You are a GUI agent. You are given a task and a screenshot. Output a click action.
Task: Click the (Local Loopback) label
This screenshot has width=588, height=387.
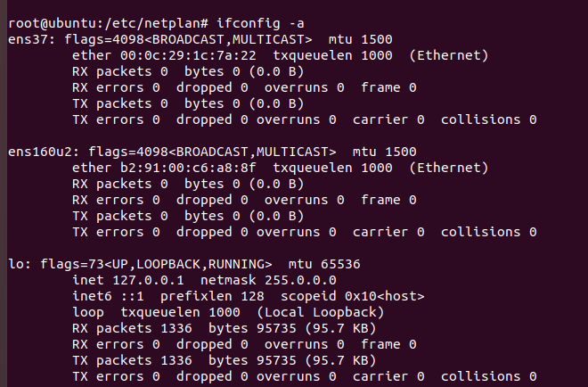point(320,312)
